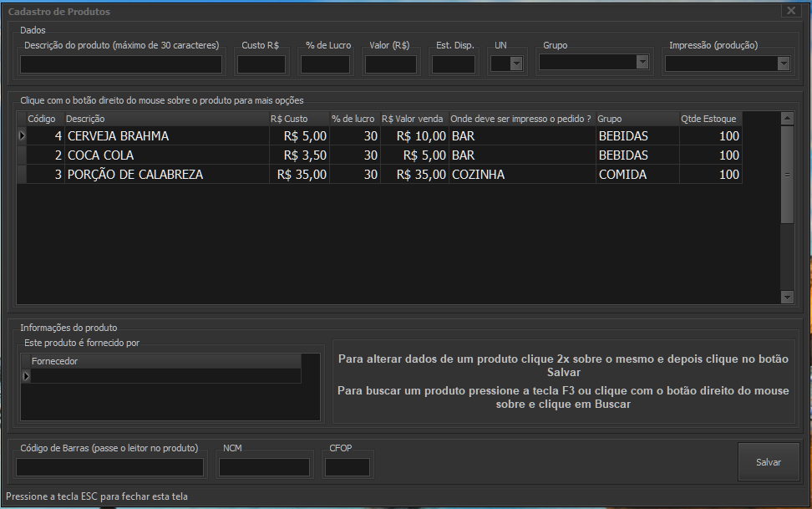The image size is (812, 509).
Task: Click the scroll up arrow in product grid
Action: (x=787, y=119)
